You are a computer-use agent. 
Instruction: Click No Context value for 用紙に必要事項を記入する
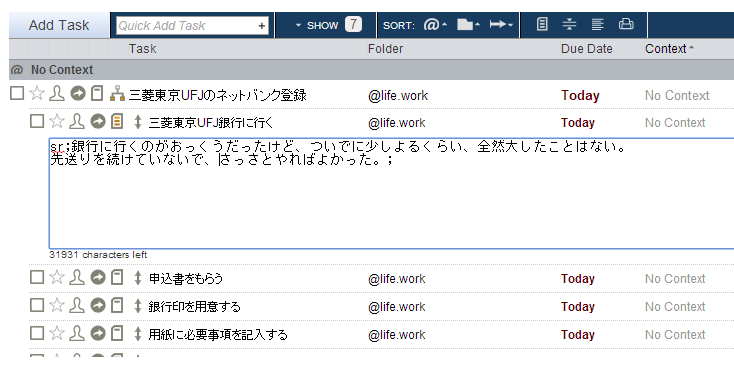[x=675, y=335]
